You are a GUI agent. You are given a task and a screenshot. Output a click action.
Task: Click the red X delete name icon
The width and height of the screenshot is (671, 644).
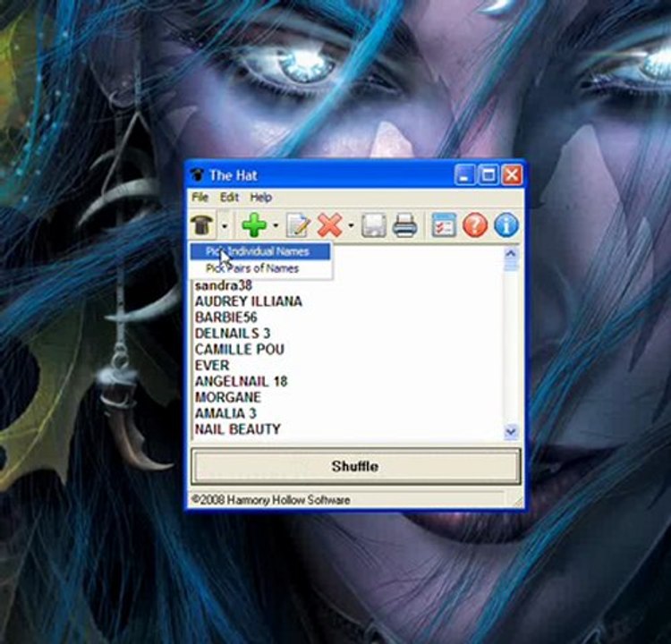click(x=329, y=225)
